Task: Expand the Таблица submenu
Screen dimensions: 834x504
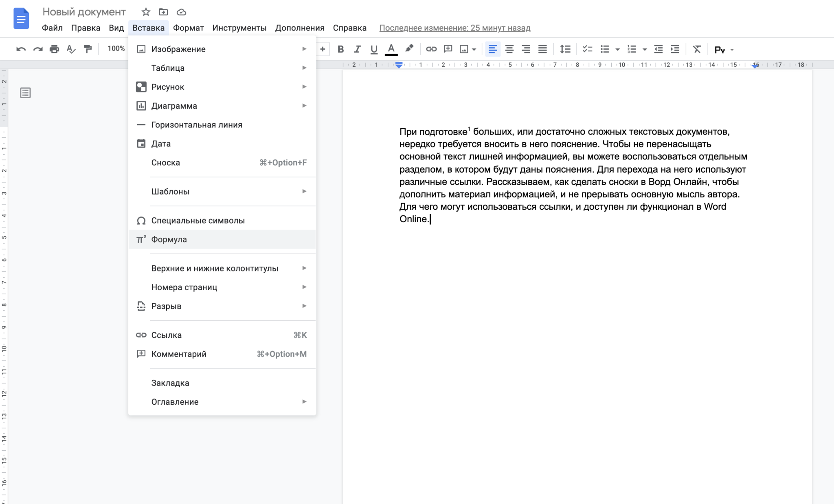Action: (x=222, y=68)
